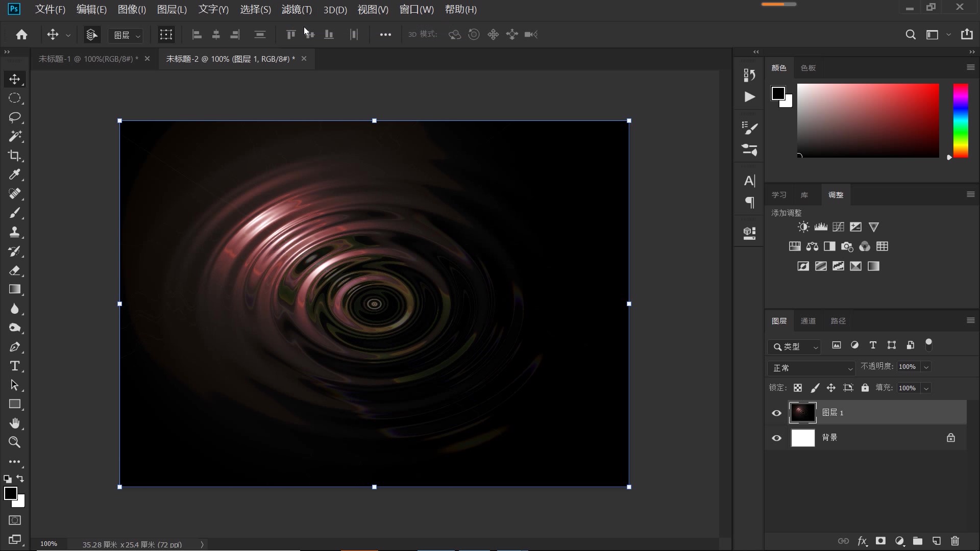This screenshot has width=980, height=551.
Task: Select the Magic Wand tool
Action: (x=14, y=136)
